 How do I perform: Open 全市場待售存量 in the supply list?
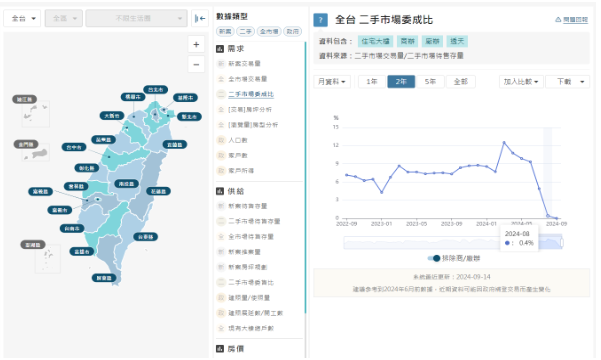pos(251,237)
